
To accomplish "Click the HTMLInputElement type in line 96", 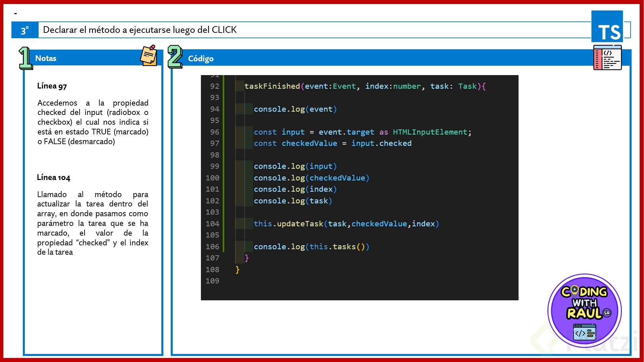I will pyautogui.click(x=430, y=132).
